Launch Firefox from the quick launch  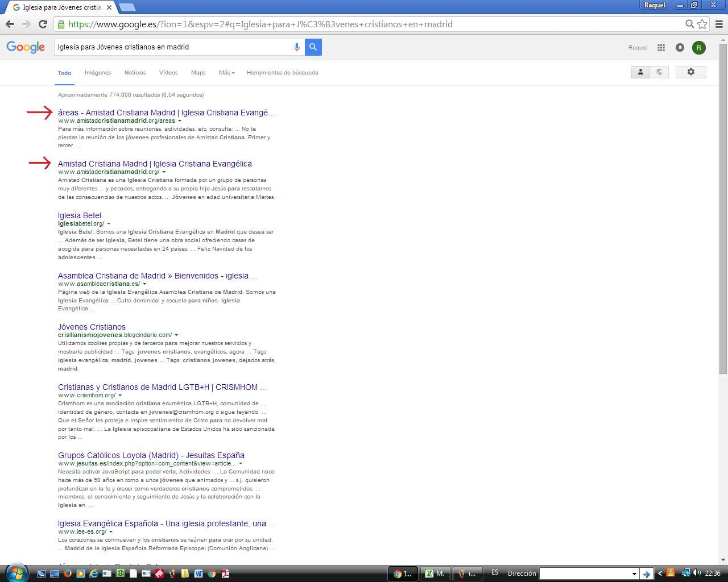(68, 573)
